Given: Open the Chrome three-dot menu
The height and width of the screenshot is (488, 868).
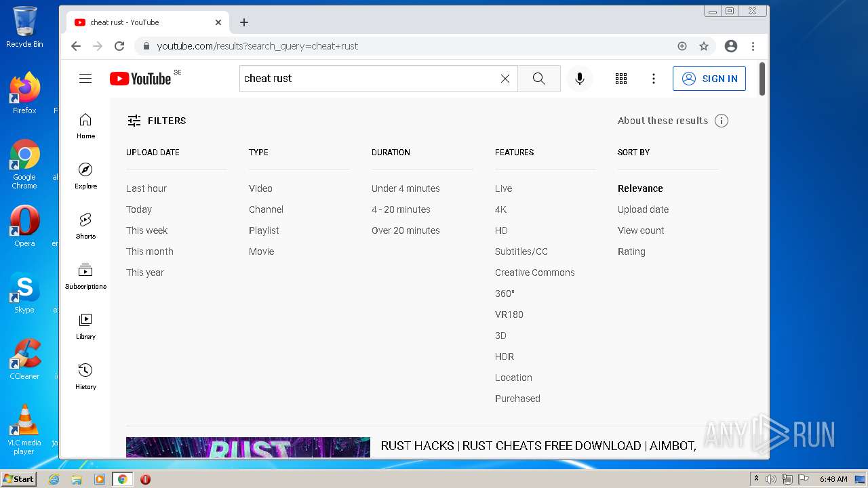Looking at the screenshot, I should click(753, 46).
